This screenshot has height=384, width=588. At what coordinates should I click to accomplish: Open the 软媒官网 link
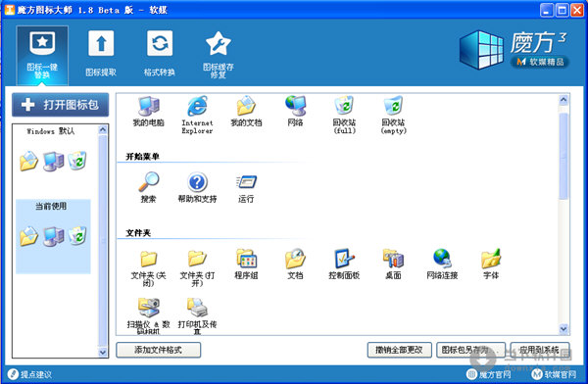555,374
